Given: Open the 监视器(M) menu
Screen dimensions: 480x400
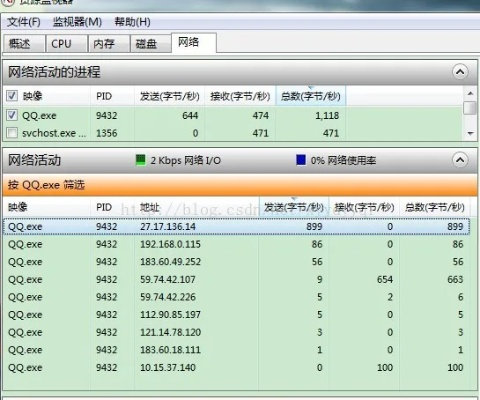Looking at the screenshot, I should tap(77, 22).
